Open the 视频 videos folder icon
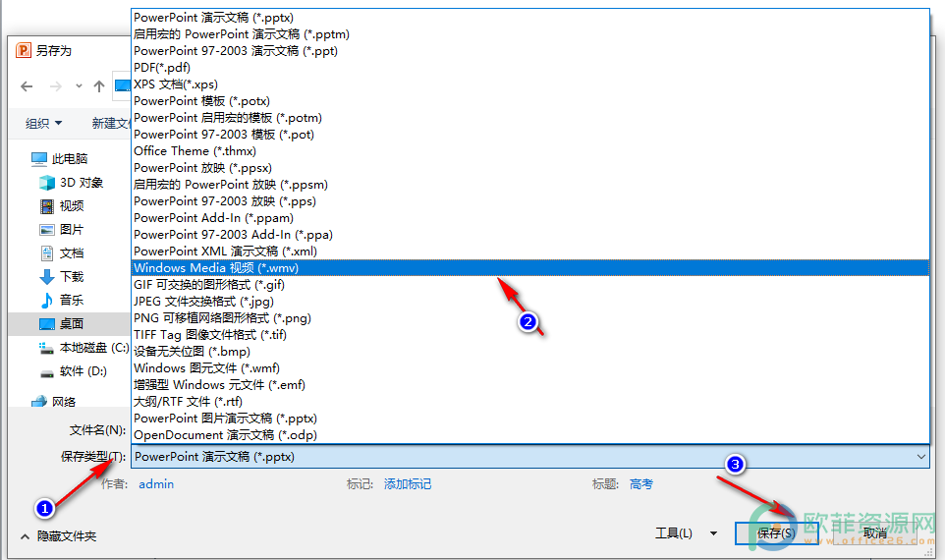The image size is (945, 560). pyautogui.click(x=47, y=206)
